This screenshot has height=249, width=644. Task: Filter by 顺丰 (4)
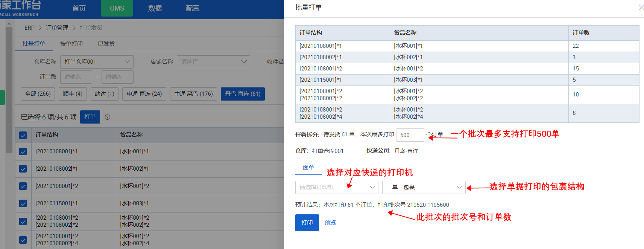click(x=73, y=94)
